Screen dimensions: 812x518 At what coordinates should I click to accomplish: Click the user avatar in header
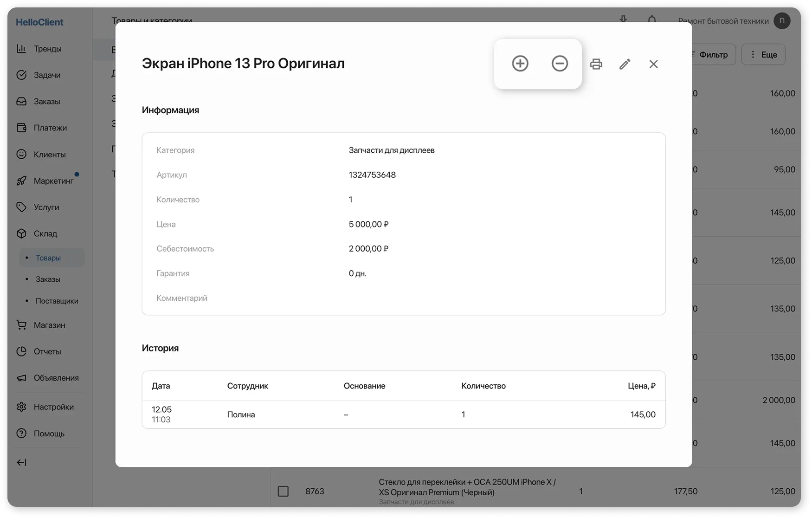point(782,21)
